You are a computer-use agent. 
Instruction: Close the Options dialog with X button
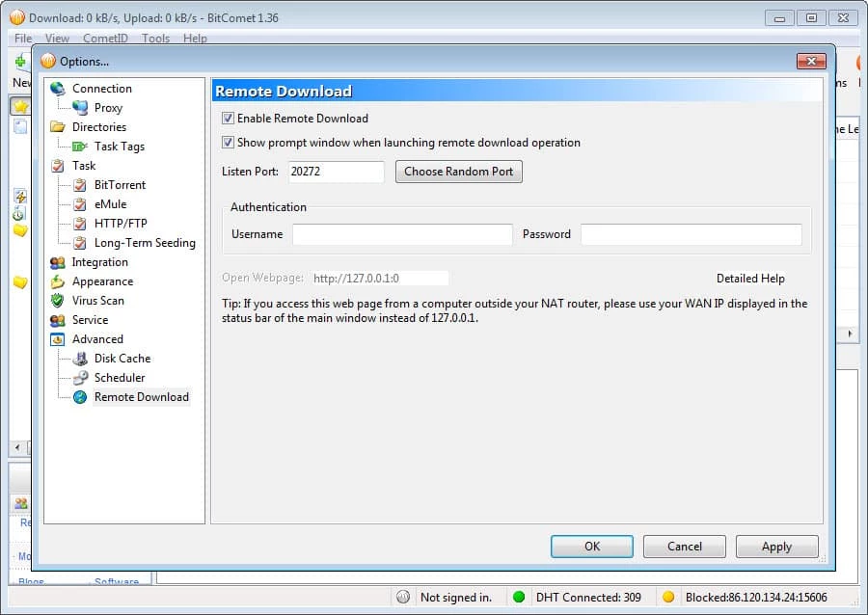point(811,61)
